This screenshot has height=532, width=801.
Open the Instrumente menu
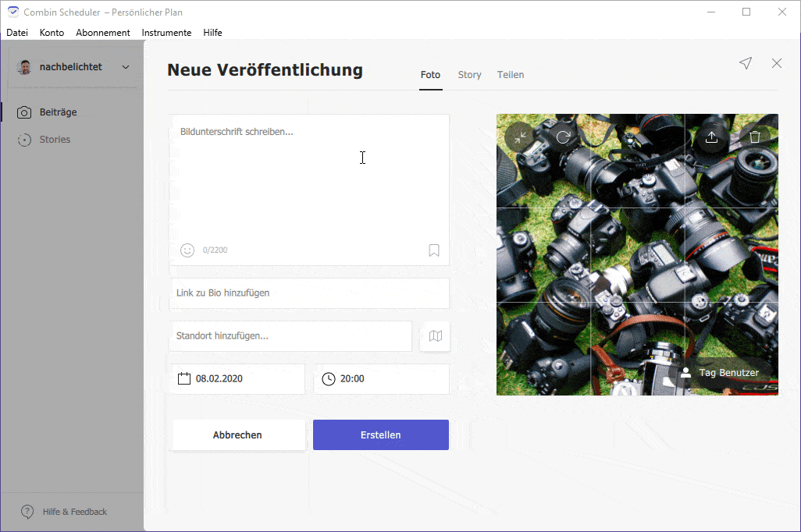coord(166,33)
